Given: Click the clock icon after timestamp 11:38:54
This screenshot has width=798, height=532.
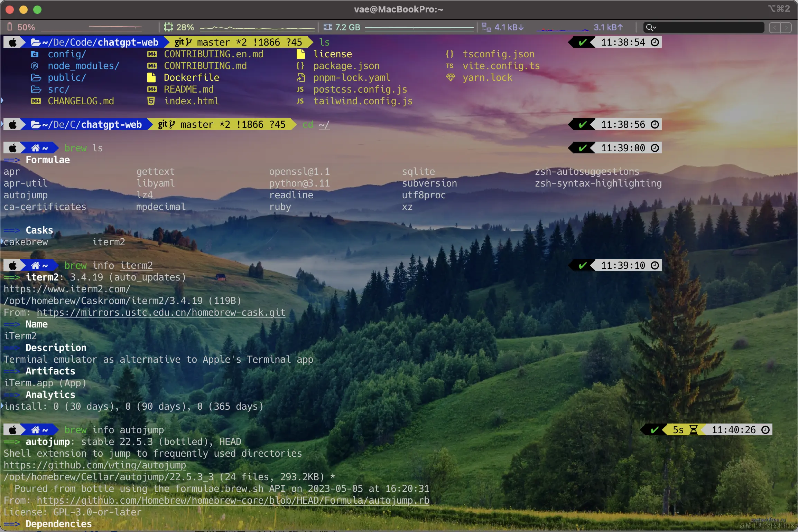Looking at the screenshot, I should [x=655, y=42].
